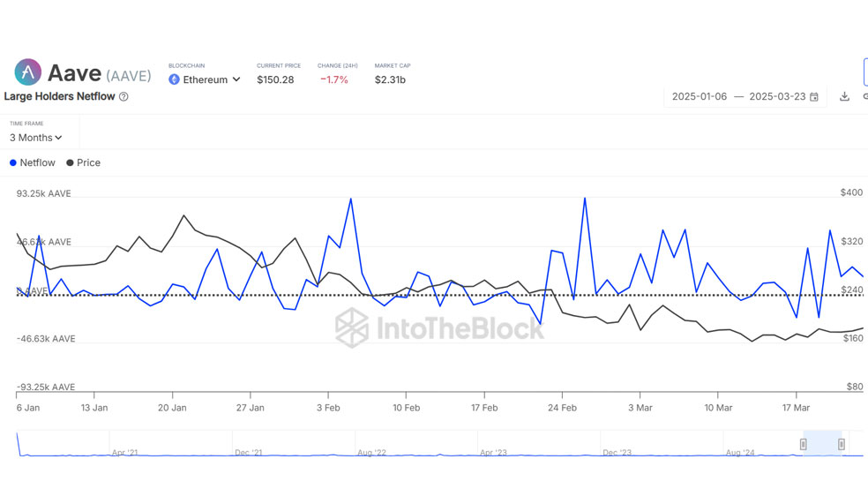Expand the 3 Months time frame dropdown
Screen dimensions: 868x489
coord(35,138)
